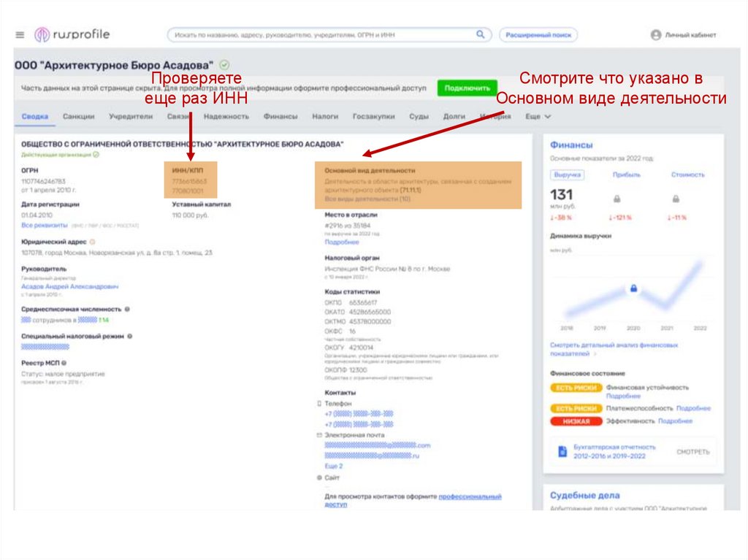Open the Налоги tab
Screen dimensions: 748x560
325,116
